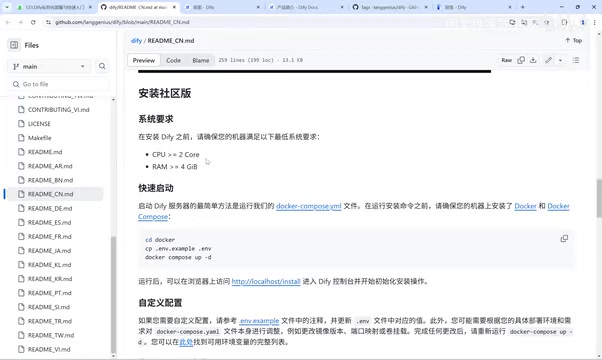Click the site information icon in address bar

click(x=48, y=22)
